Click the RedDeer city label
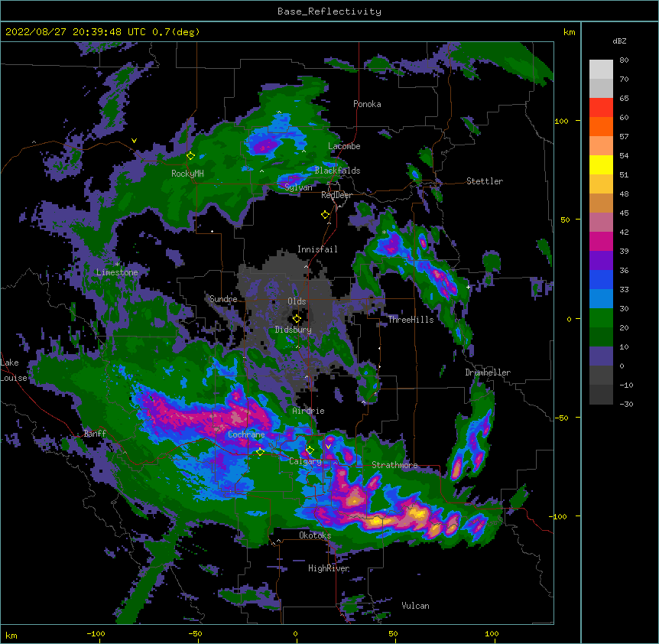Screen dimensions: 659x644 [x=336, y=195]
